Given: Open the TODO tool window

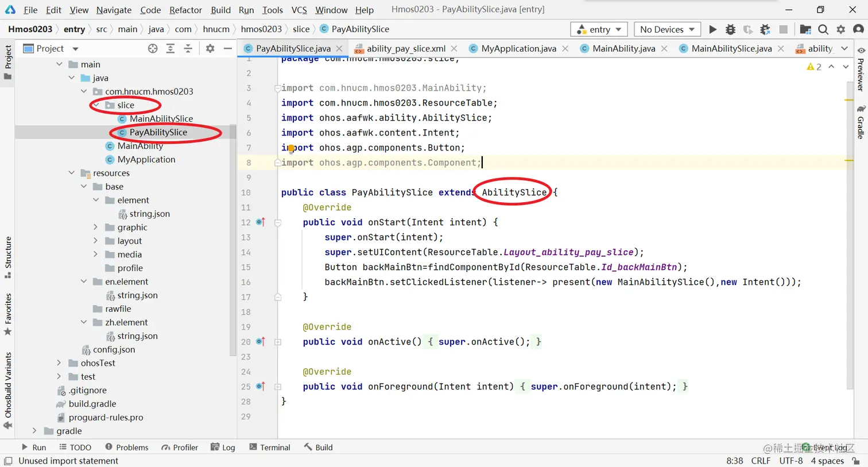Looking at the screenshot, I should coord(75,447).
